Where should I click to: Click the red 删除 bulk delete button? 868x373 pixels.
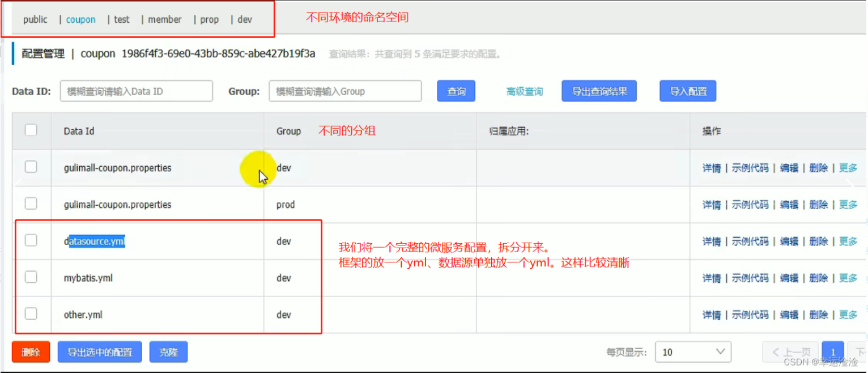coord(31,352)
